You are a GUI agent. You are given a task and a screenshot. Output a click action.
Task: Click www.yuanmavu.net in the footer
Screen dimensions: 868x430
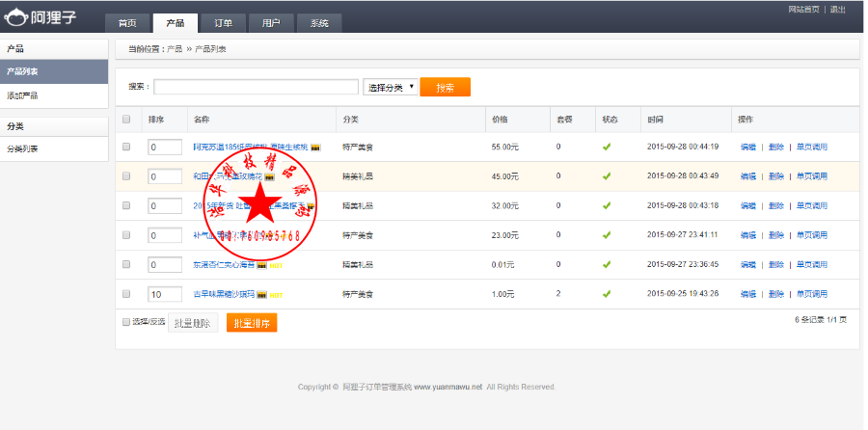click(448, 387)
